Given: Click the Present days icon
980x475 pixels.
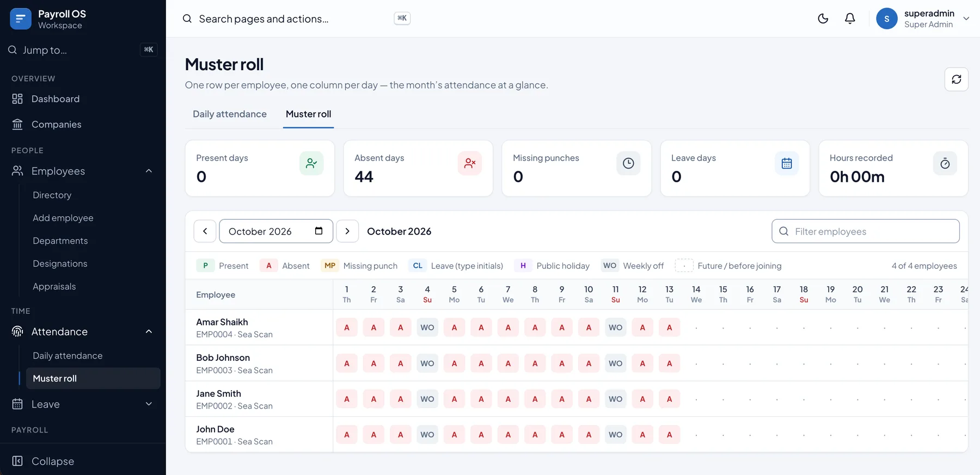Looking at the screenshot, I should pyautogui.click(x=311, y=163).
